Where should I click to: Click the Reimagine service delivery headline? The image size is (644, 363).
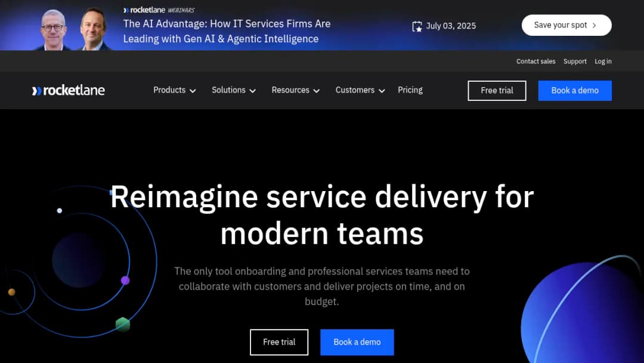pyautogui.click(x=322, y=215)
